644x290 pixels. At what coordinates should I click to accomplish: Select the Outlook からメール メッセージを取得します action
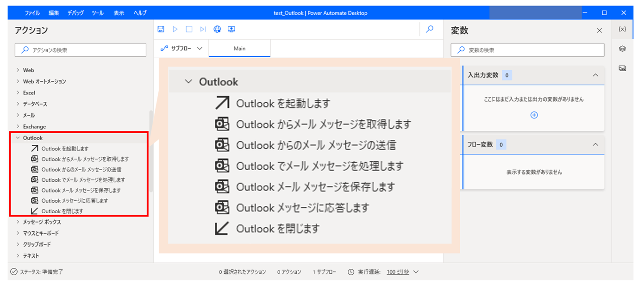[79, 158]
